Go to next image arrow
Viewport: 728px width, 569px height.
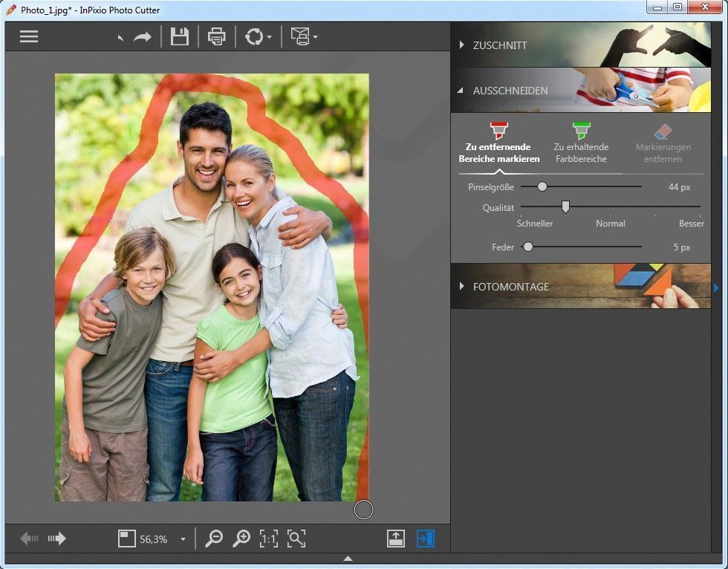coord(57,539)
